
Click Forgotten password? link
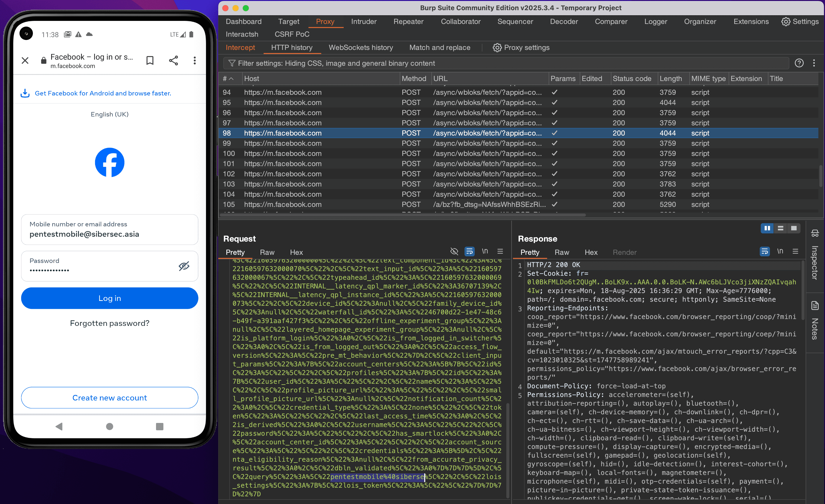pyautogui.click(x=109, y=323)
